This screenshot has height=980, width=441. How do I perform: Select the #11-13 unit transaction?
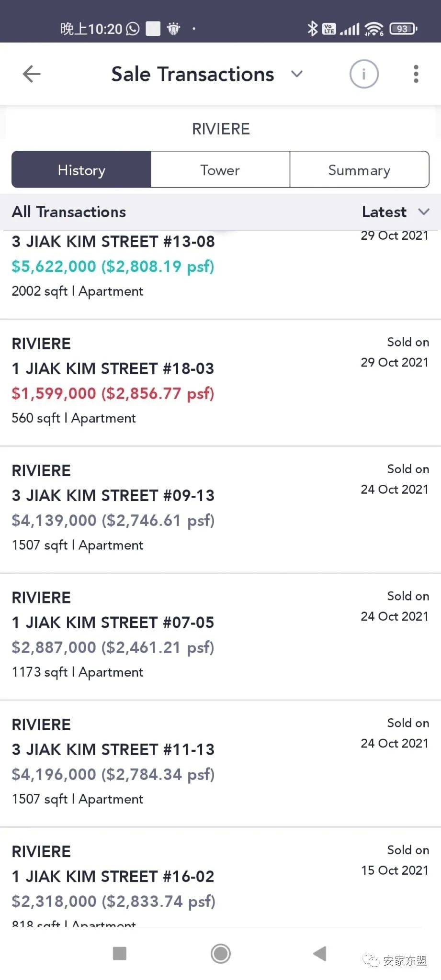[x=220, y=762]
